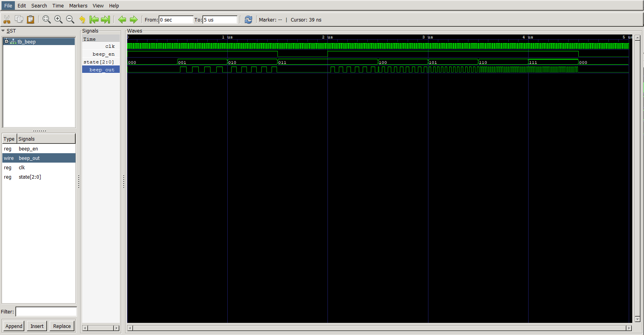Screen dimensions: 644x335
Task: Expand the tb_beep tree node
Action: click(x=6, y=41)
